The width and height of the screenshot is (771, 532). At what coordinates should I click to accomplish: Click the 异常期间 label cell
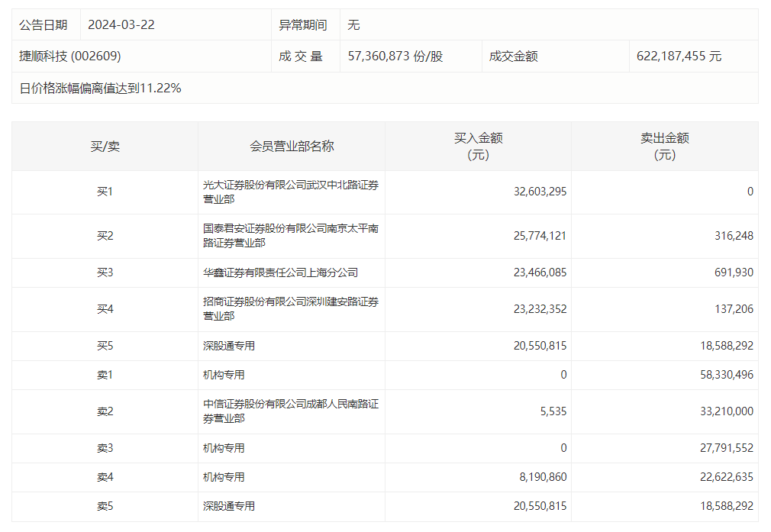[303, 24]
